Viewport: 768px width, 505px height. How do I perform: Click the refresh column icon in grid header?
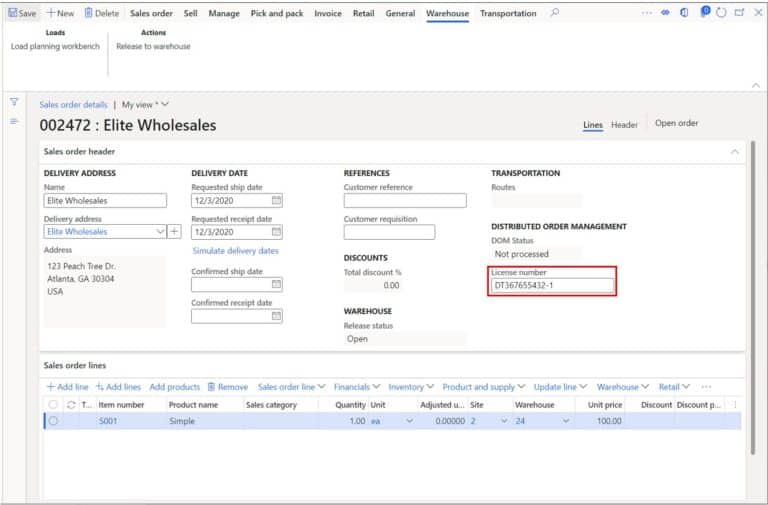71,405
